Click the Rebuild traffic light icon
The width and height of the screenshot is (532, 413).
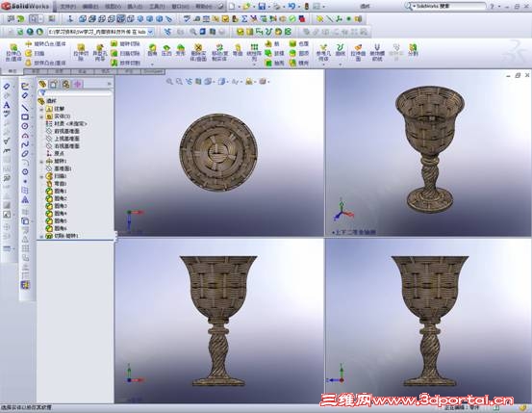pyautogui.click(x=306, y=6)
